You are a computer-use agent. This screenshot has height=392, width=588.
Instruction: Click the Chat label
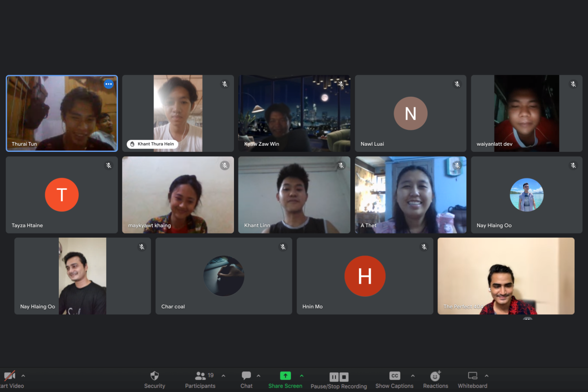pos(246,386)
